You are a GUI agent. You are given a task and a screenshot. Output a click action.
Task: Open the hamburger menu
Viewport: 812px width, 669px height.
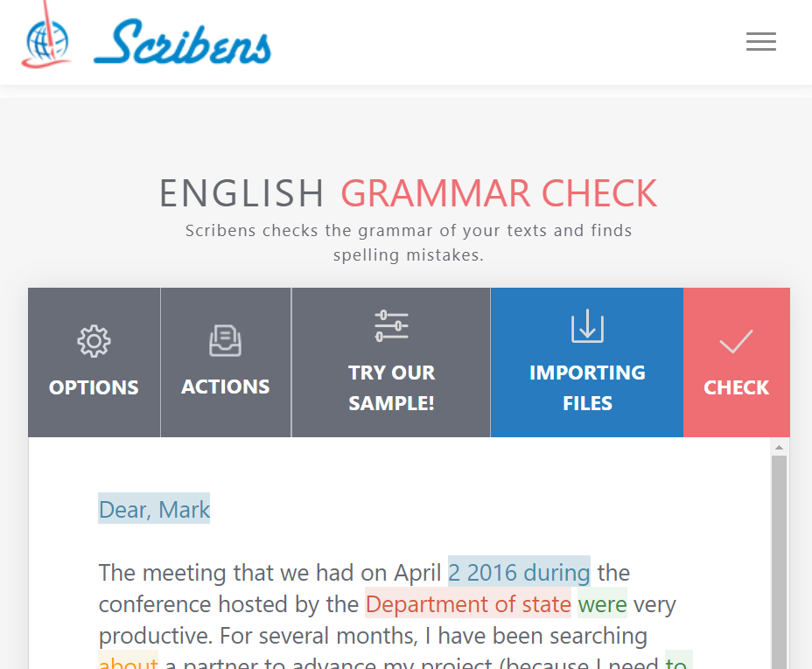point(760,42)
